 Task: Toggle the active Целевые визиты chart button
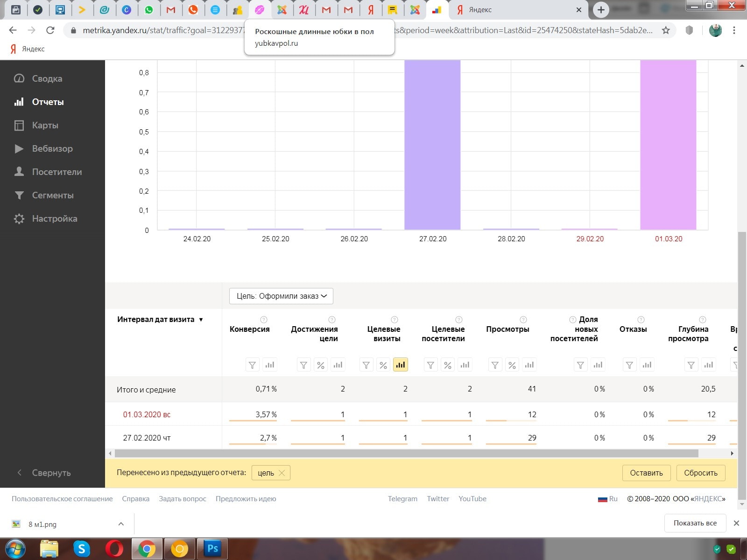pyautogui.click(x=401, y=365)
